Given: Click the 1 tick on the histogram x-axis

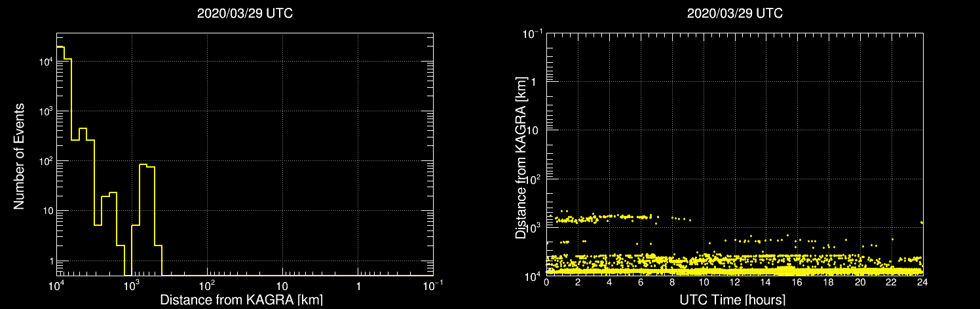Looking at the screenshot, I should tap(358, 287).
